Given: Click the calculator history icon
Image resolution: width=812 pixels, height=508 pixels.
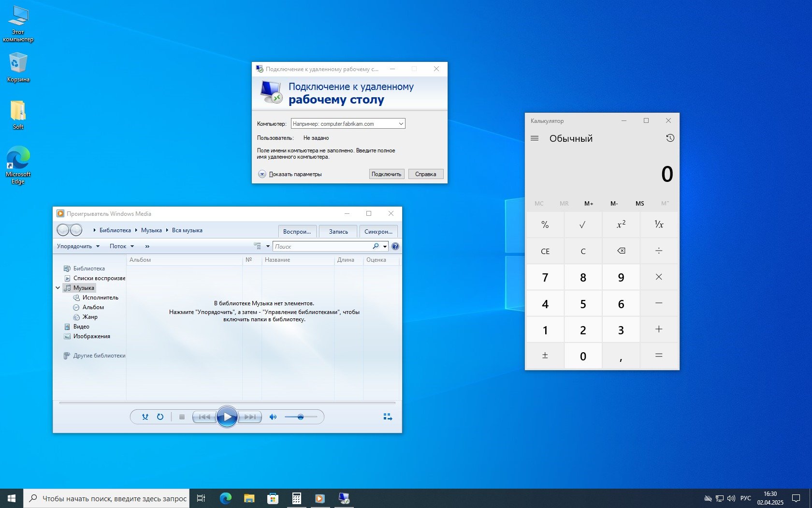Looking at the screenshot, I should point(670,138).
